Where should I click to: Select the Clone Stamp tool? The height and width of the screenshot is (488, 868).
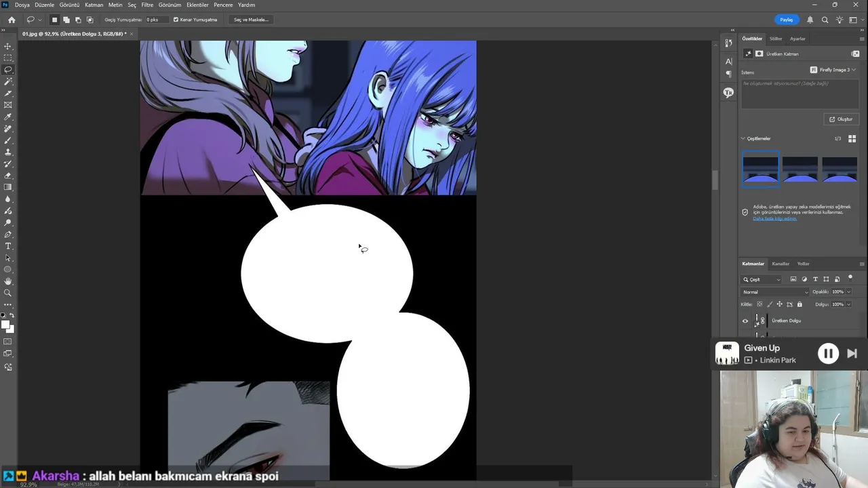coord(8,152)
